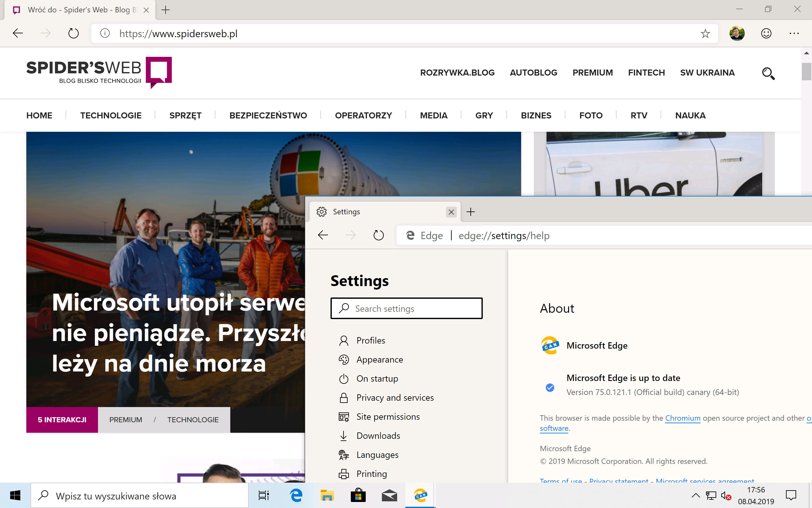Open the FINTECH link

pyautogui.click(x=646, y=73)
